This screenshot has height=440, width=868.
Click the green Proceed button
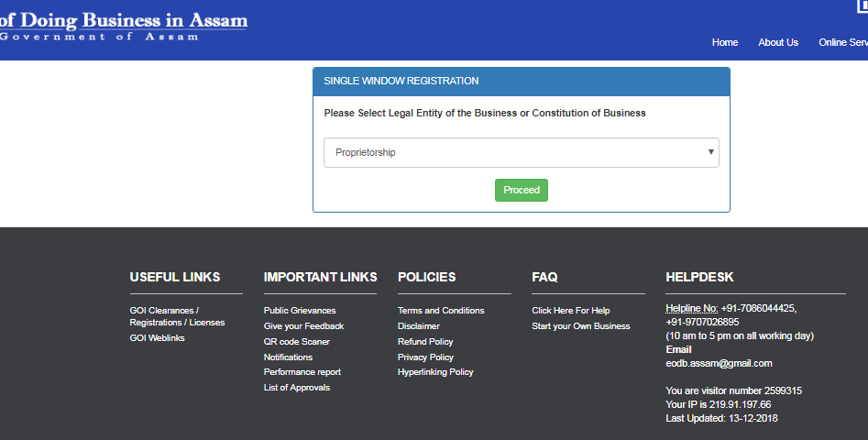pyautogui.click(x=522, y=191)
